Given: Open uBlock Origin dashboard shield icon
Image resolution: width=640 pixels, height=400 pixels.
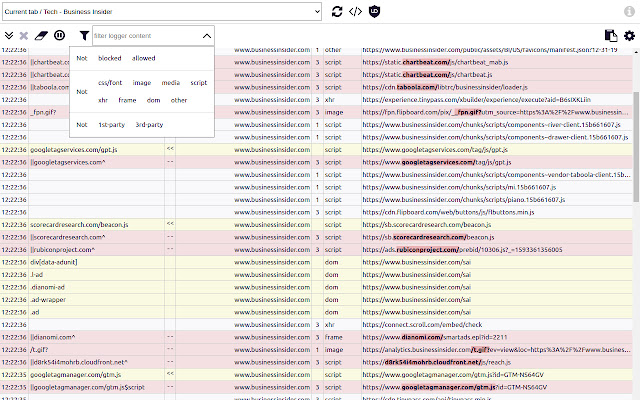Looking at the screenshot, I should pyautogui.click(x=374, y=11).
